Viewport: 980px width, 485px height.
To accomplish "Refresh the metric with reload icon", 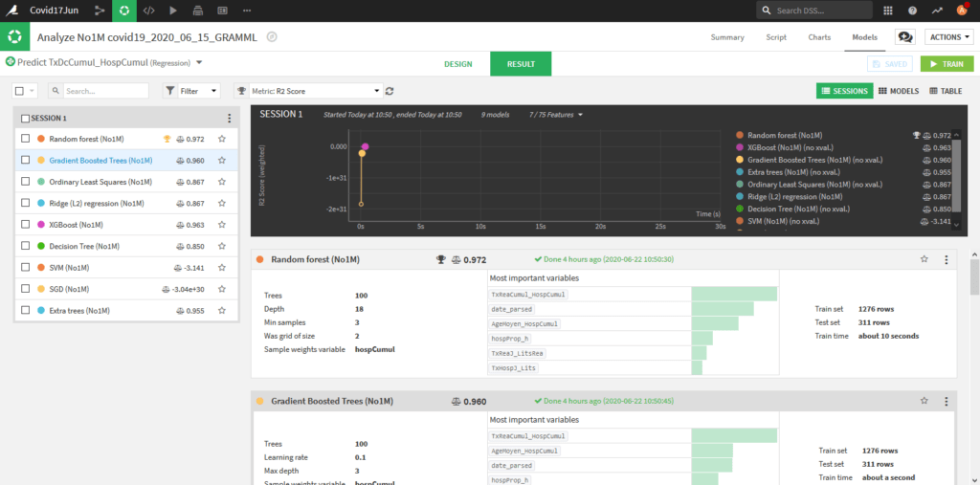I will pyautogui.click(x=390, y=91).
